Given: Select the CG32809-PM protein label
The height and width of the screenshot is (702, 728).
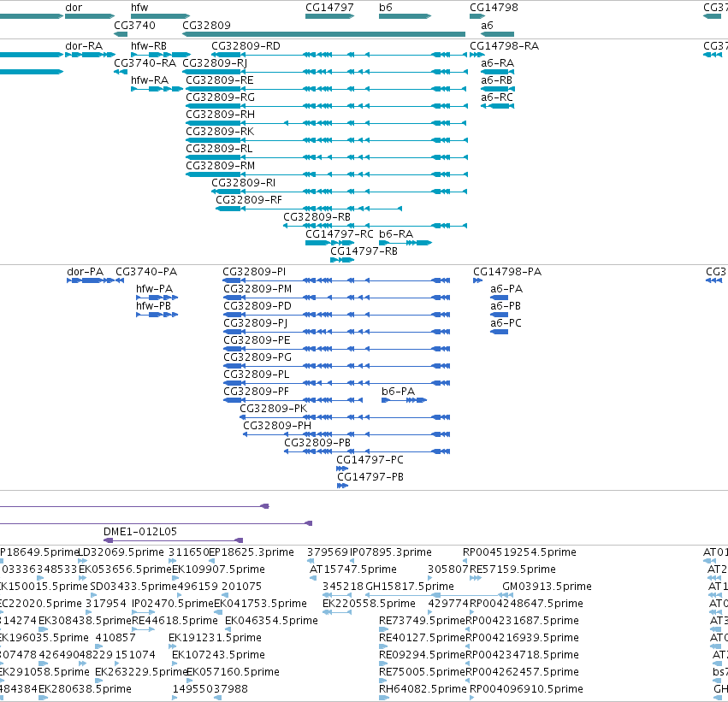Looking at the screenshot, I should pyautogui.click(x=257, y=289).
